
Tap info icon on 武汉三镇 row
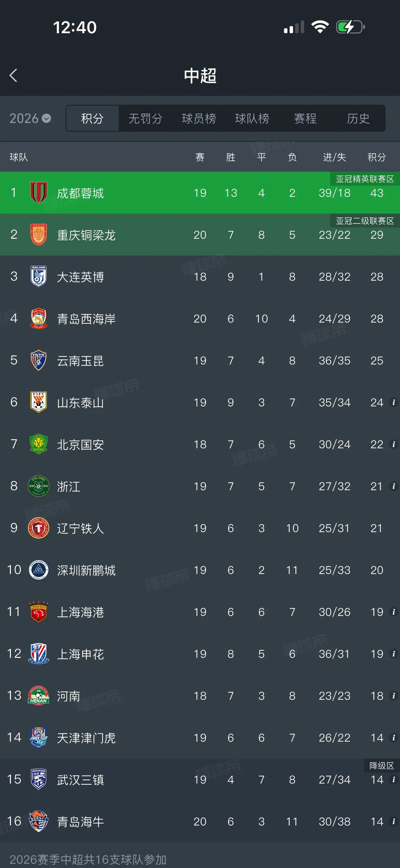pos(393,780)
